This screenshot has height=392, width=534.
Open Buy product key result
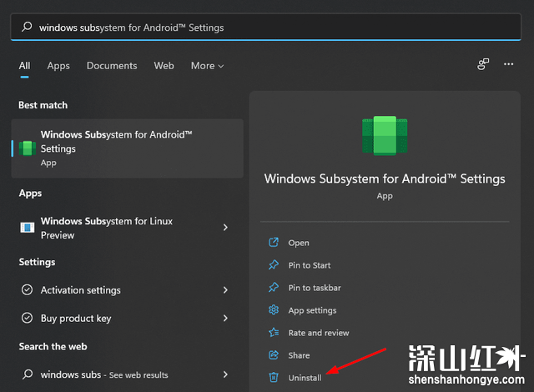coord(128,318)
